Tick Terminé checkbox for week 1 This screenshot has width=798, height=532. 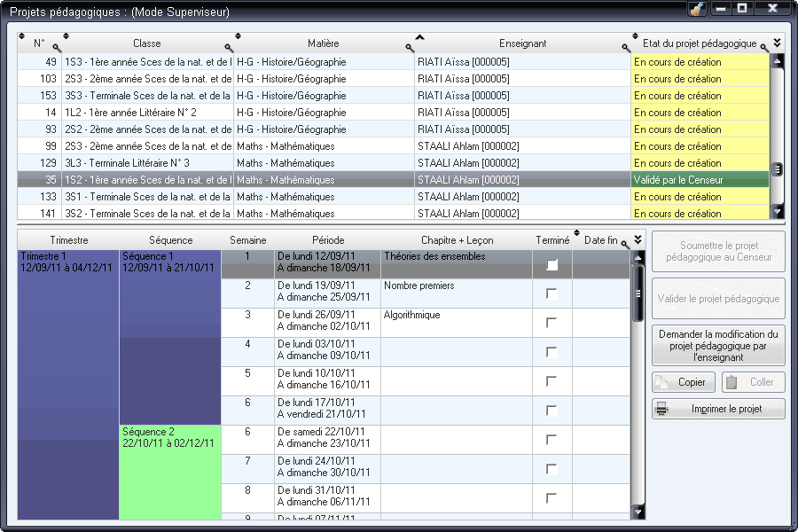552,264
